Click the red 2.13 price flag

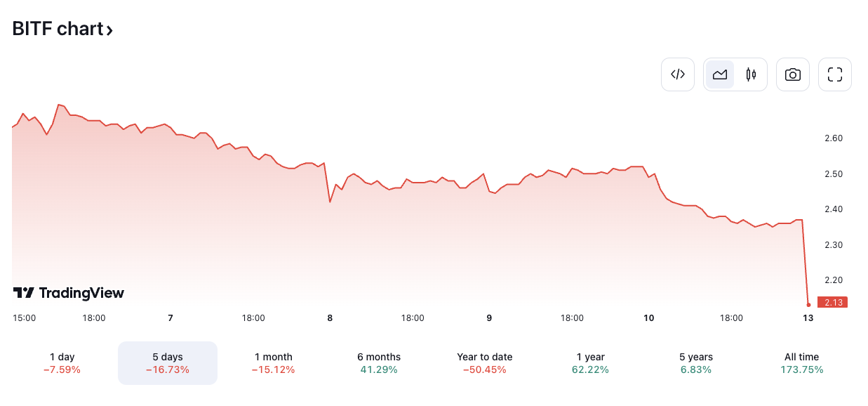click(x=834, y=302)
